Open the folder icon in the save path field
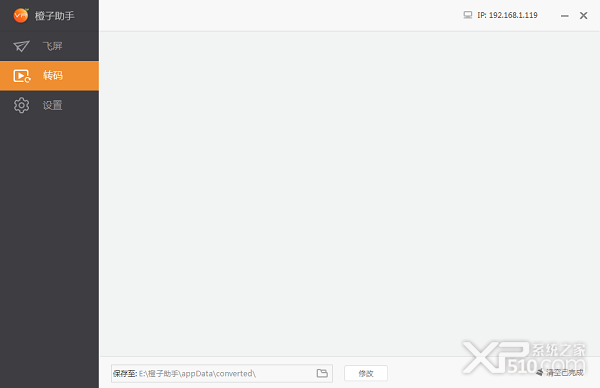600x388 pixels. click(x=322, y=373)
